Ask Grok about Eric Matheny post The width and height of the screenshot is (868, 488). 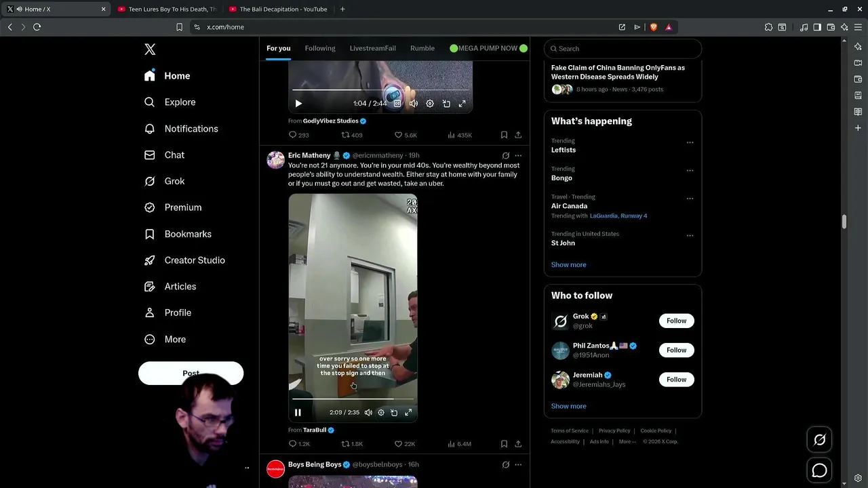pos(505,155)
